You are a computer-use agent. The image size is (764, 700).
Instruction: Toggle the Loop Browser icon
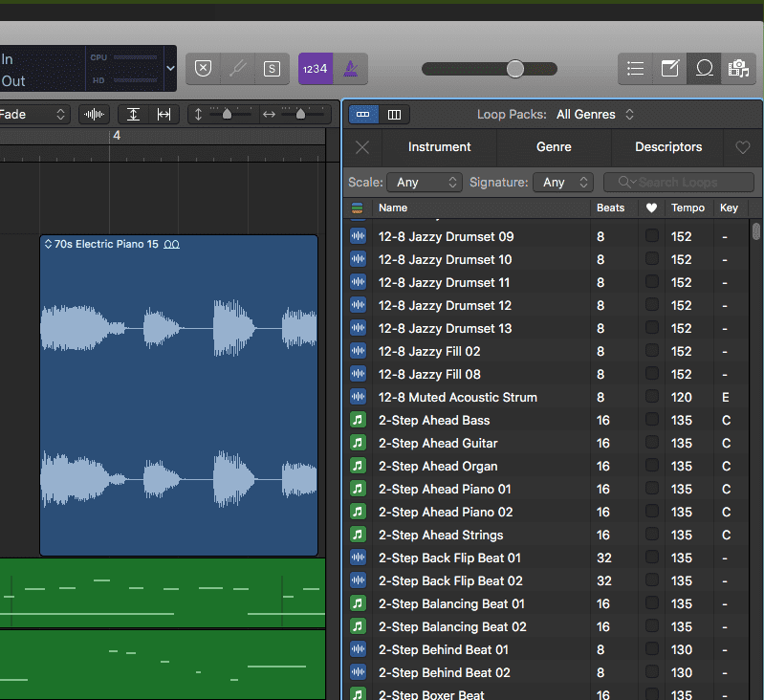pos(704,69)
